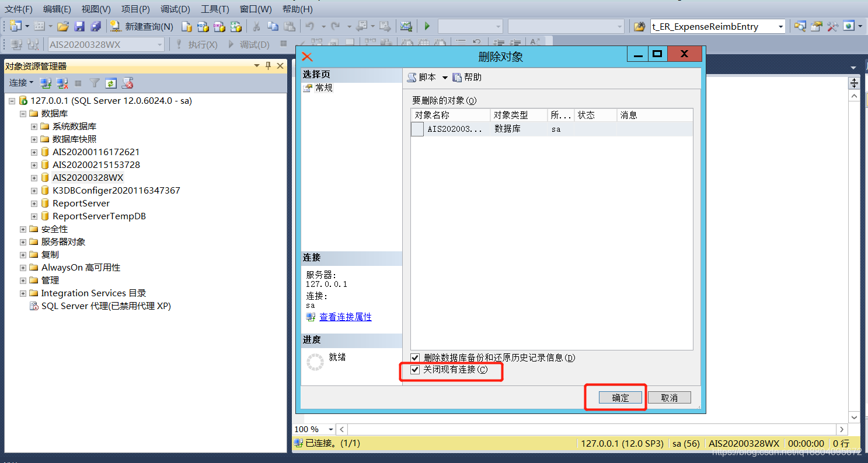Viewport: 868px width, 463px height.
Task: Click the New Project toolbar icon
Action: coord(15,26)
